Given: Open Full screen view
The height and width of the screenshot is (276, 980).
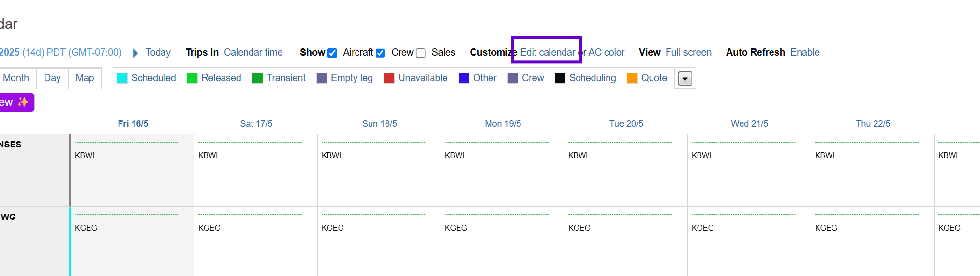Looking at the screenshot, I should click(x=688, y=52).
